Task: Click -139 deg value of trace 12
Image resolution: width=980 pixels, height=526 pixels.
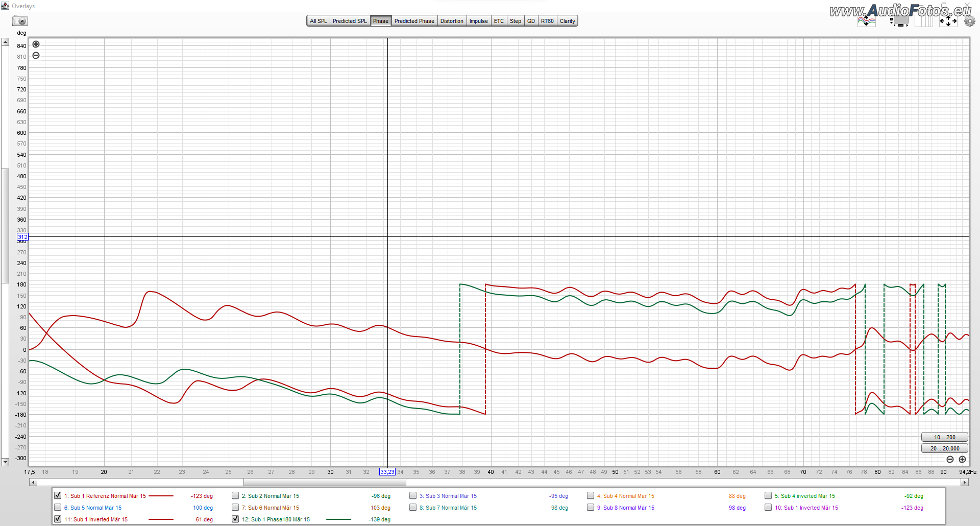Action: click(x=379, y=519)
